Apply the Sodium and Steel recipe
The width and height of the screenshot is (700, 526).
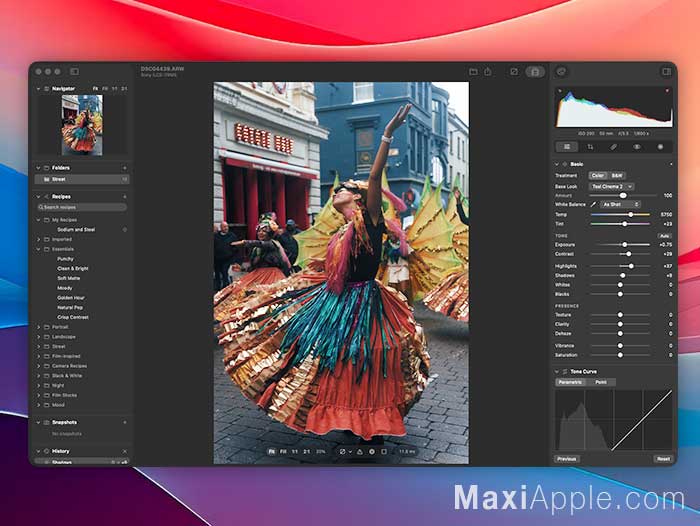(x=76, y=230)
